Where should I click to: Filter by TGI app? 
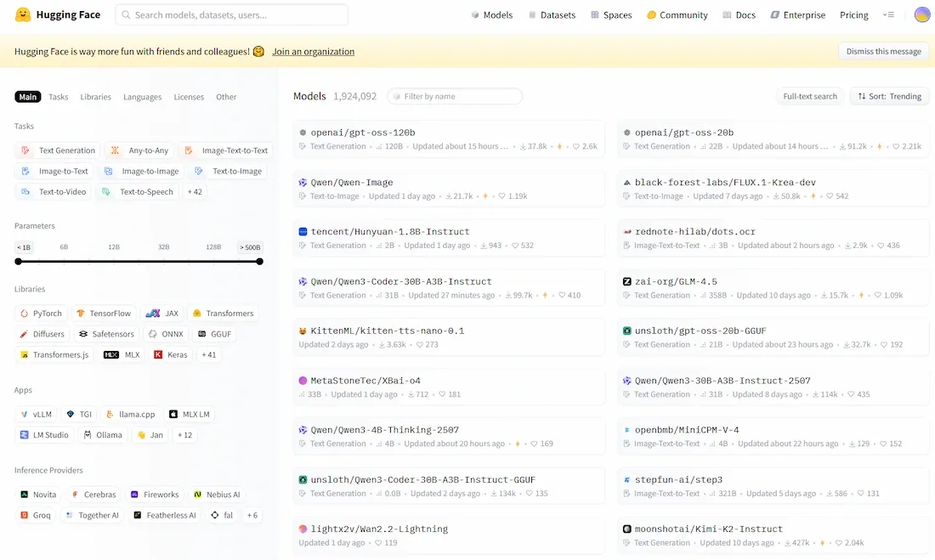[x=79, y=414]
